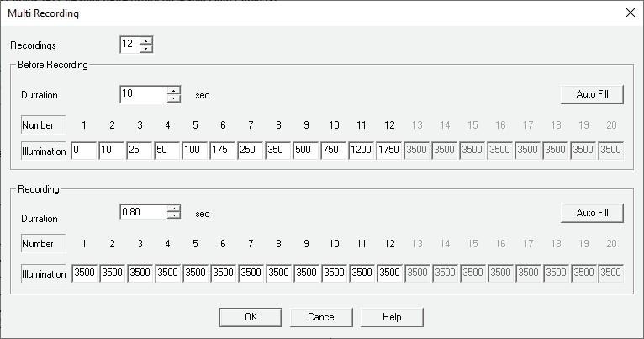Confirm dialog with OK button
Viewport: 644px width, 339px height.
(251, 317)
